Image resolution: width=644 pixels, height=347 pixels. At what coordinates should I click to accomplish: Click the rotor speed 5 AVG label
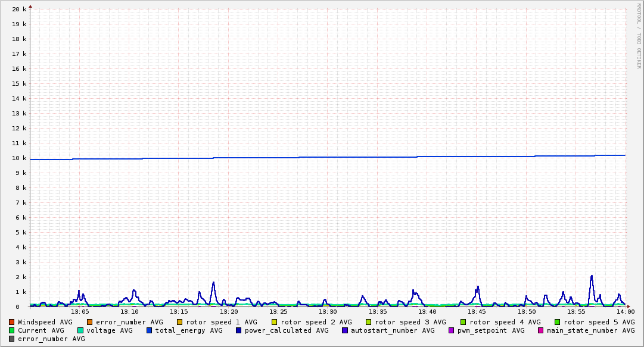click(x=599, y=322)
